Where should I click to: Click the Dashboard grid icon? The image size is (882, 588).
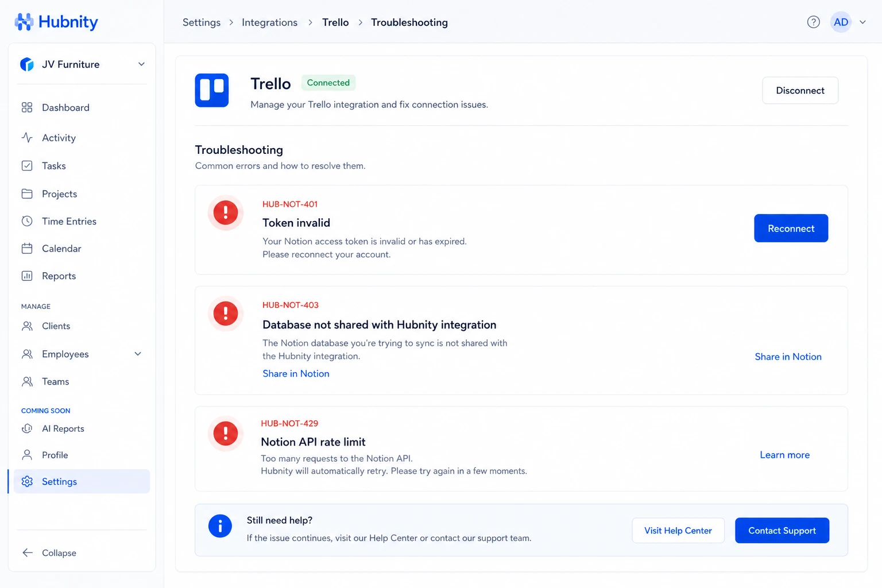pyautogui.click(x=27, y=107)
